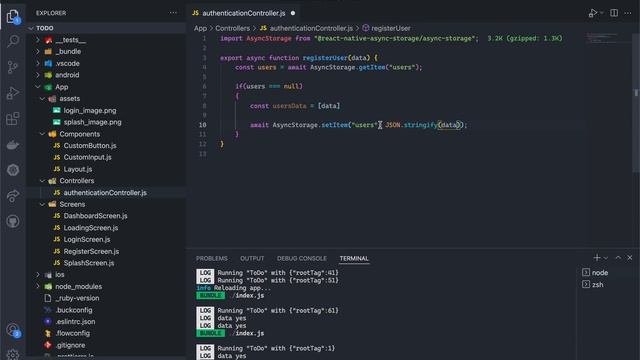The width and height of the screenshot is (640, 360).
Task: Open the Kubernetes helm-wheel icon in activity bar
Action: tap(13, 170)
